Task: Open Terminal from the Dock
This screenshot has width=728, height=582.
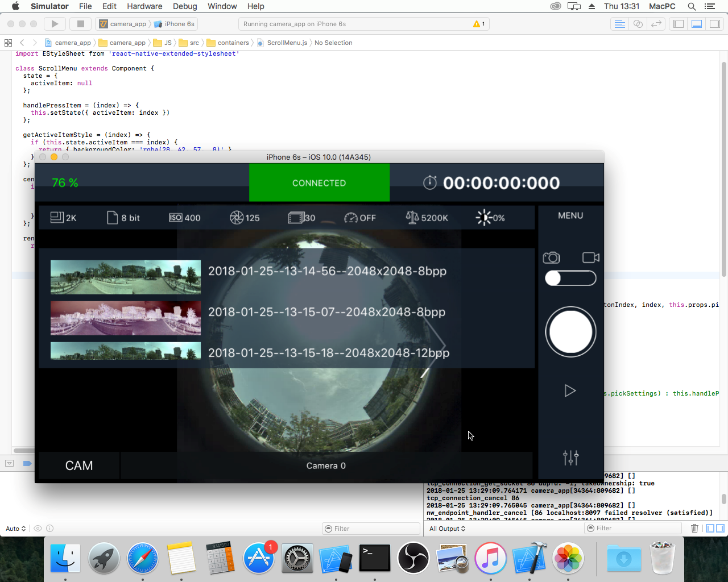Action: tap(375, 558)
